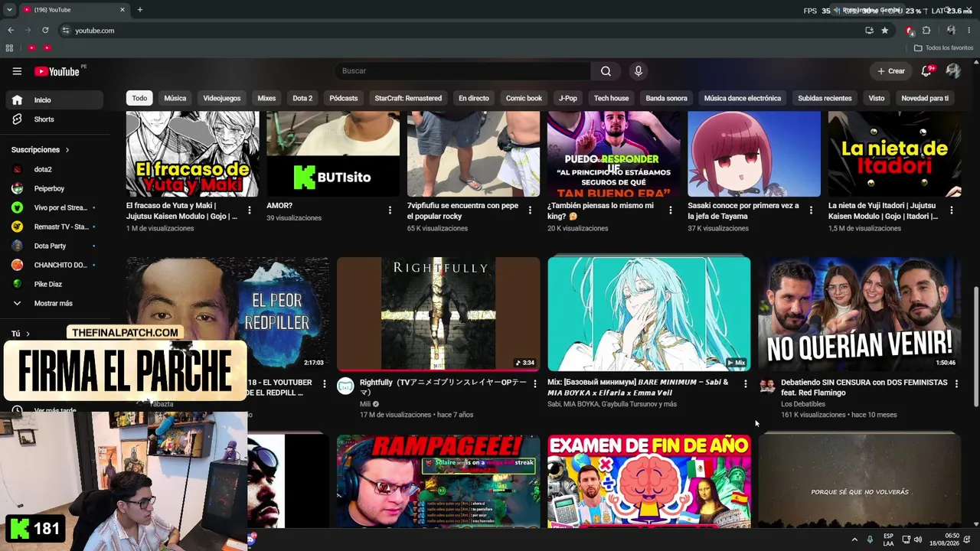Open the 'NO QUERÍAN VENIR!' video thumbnail
The width and height of the screenshot is (980, 551).
click(860, 314)
